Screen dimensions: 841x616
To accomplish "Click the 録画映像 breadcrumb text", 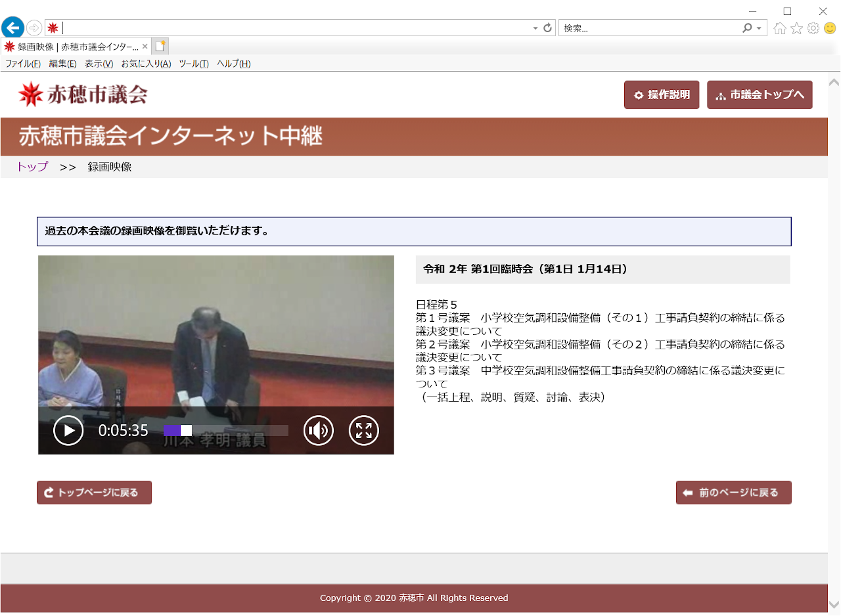I will point(110,167).
